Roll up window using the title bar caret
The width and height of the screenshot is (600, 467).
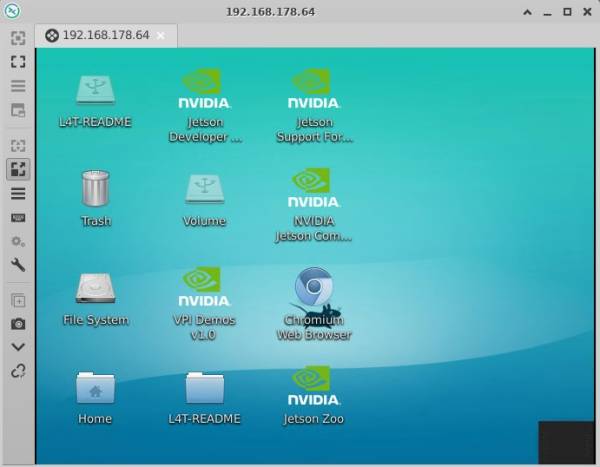[527, 12]
